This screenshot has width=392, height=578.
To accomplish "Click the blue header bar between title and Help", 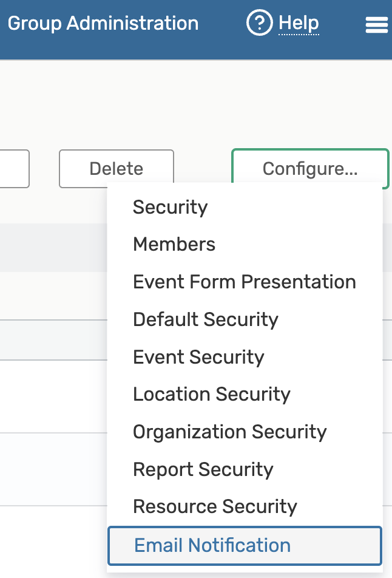I will [222, 24].
